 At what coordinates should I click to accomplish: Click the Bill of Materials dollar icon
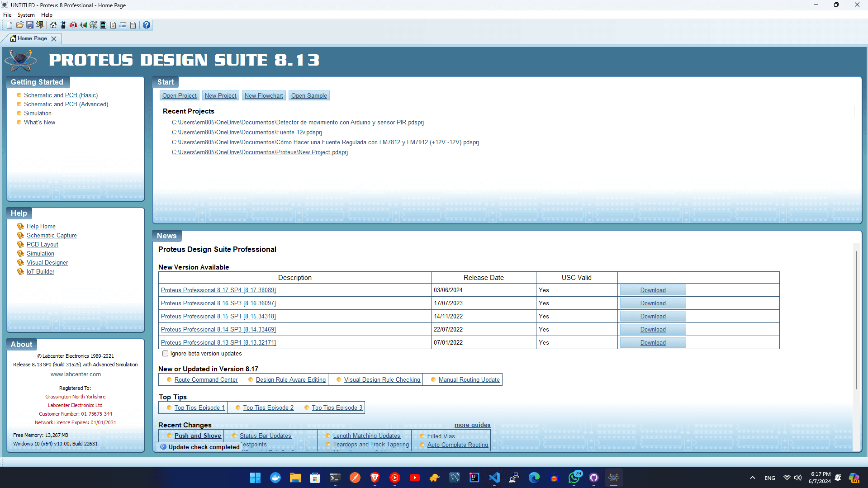tap(113, 25)
